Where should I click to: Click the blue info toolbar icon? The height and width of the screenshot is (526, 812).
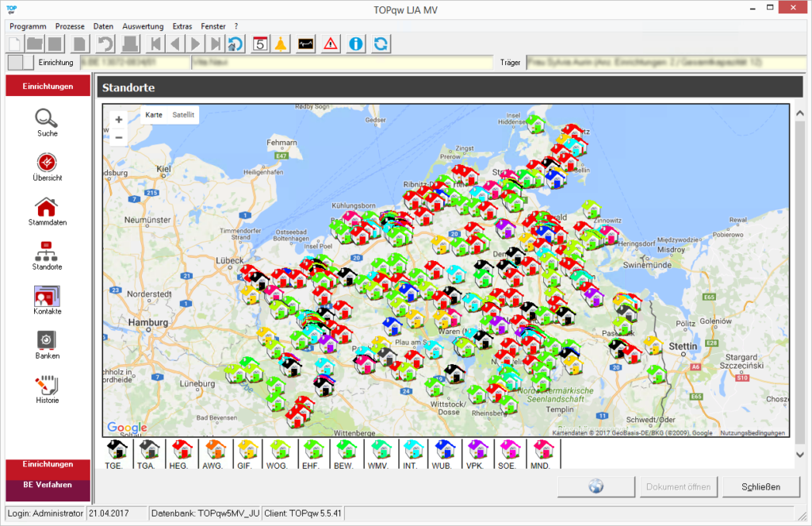coord(356,44)
